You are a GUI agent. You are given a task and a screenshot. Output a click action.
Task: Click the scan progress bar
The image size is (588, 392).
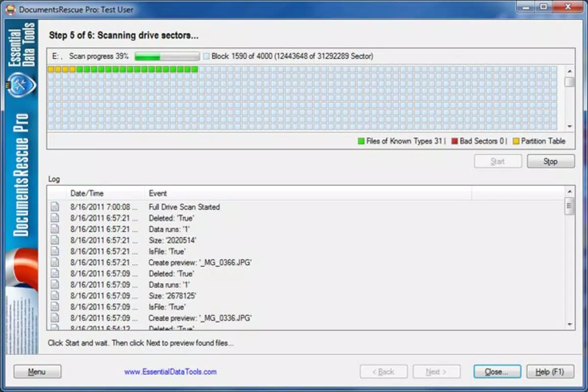point(167,56)
